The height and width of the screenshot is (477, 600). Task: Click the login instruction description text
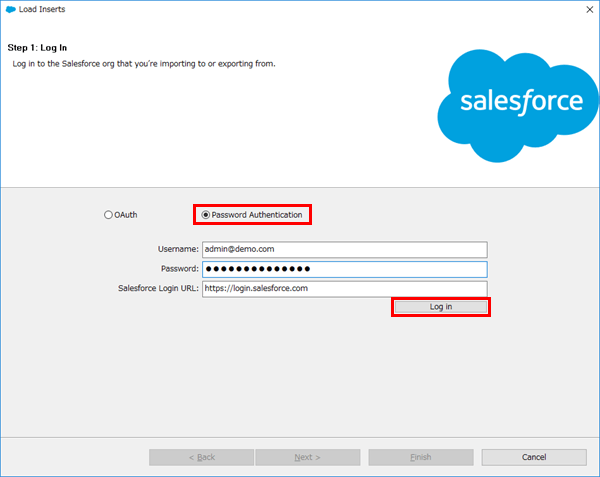[144, 64]
